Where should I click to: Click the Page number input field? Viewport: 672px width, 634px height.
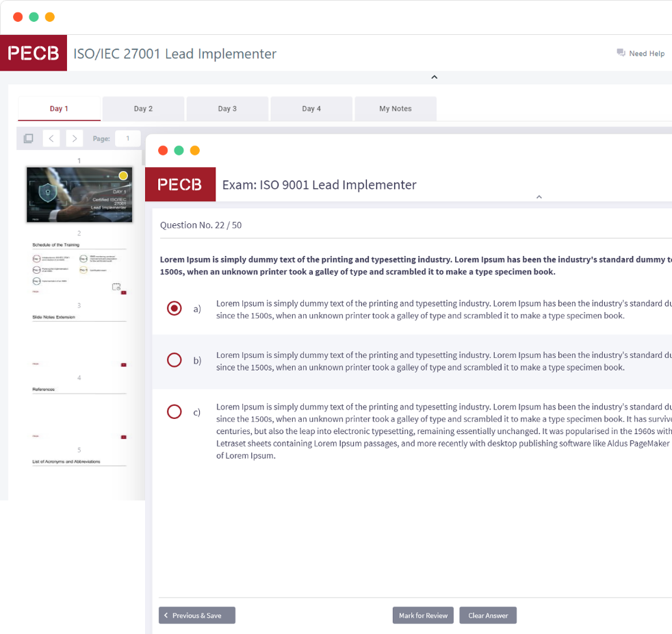click(128, 138)
